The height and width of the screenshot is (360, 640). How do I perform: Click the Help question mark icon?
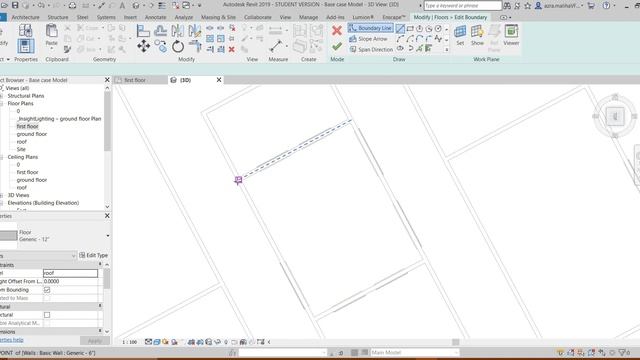[607, 6]
